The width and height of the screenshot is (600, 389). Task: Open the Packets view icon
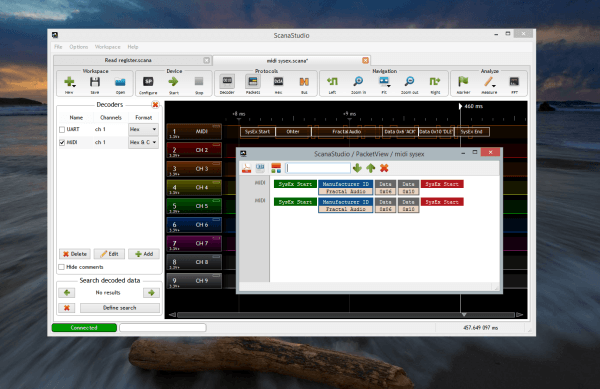point(253,81)
